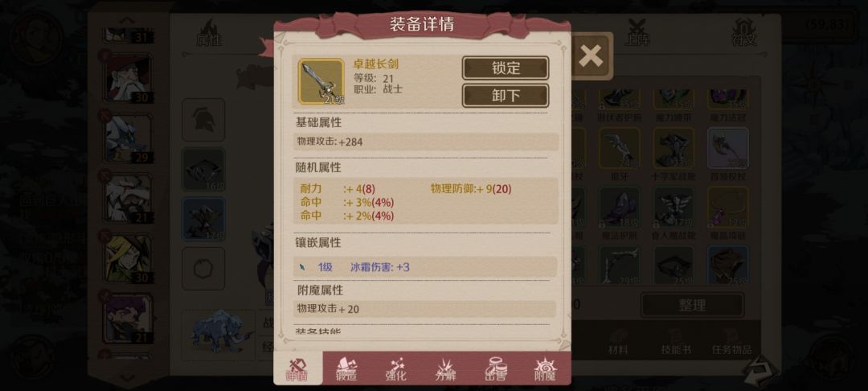Expand hero list upward with top chevron
This screenshot has width=868, height=391.
127,20
